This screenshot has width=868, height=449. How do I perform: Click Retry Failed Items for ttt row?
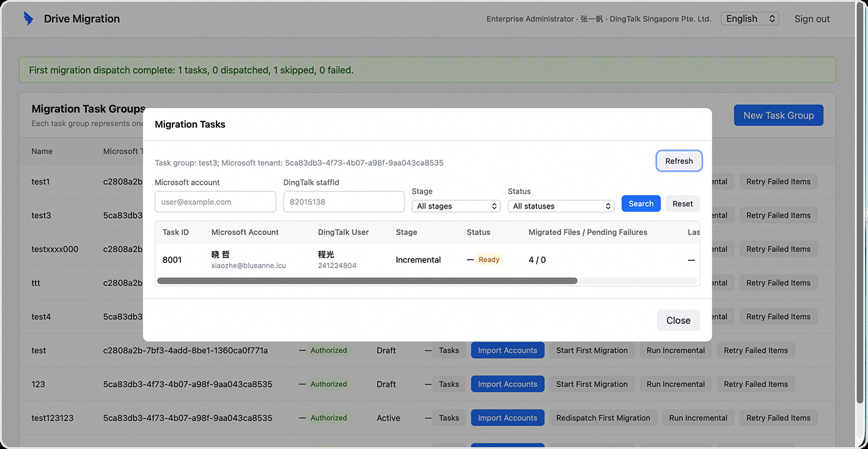click(x=778, y=283)
